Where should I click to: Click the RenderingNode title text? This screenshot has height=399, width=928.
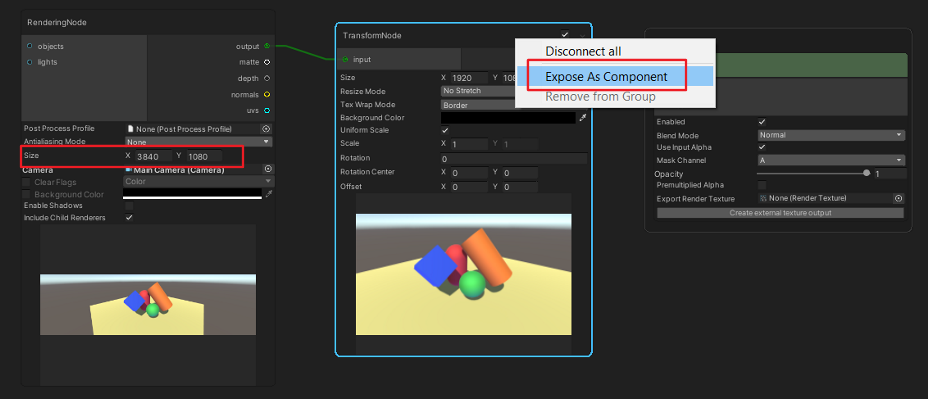(x=57, y=22)
